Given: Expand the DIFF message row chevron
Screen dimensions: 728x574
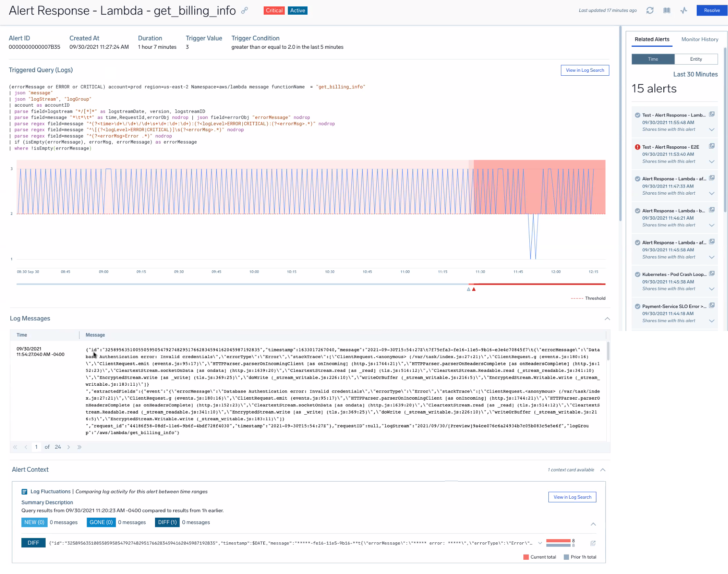Looking at the screenshot, I should (x=539, y=543).
